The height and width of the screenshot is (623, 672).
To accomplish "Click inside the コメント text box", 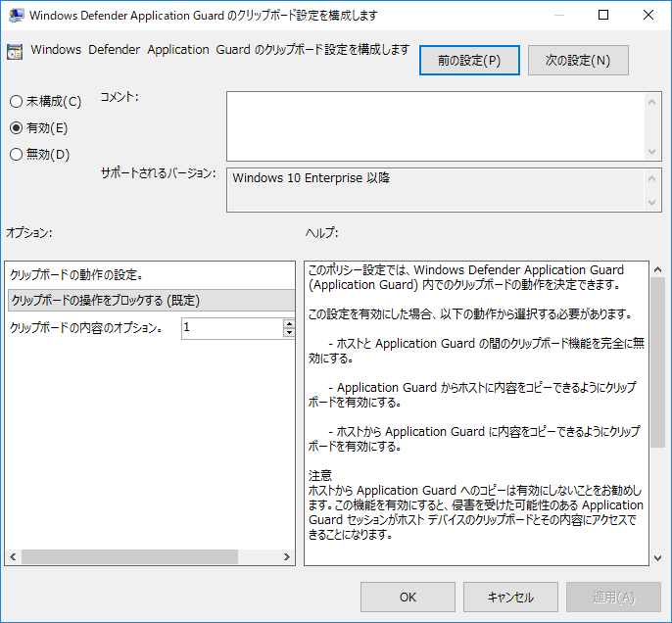I will 436,125.
